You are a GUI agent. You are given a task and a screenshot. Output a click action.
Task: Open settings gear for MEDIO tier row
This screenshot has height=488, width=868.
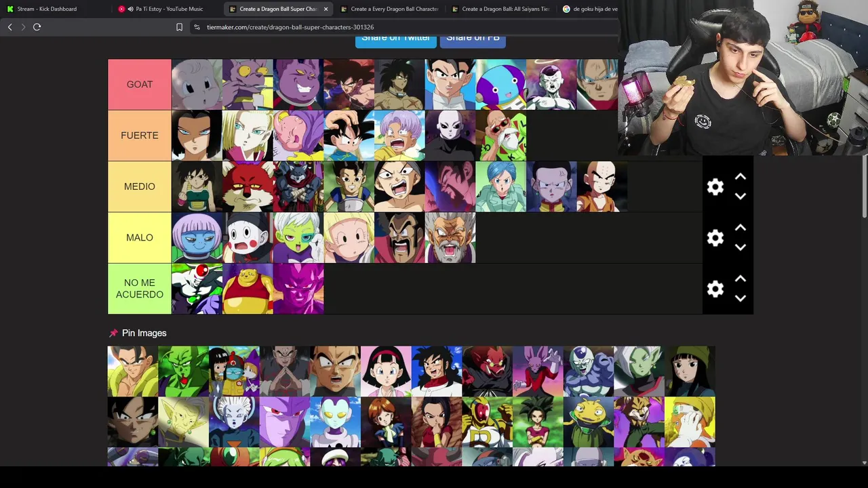point(715,187)
